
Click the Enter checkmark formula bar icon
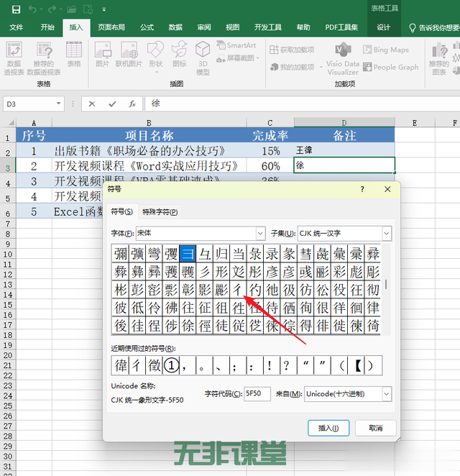pos(112,104)
